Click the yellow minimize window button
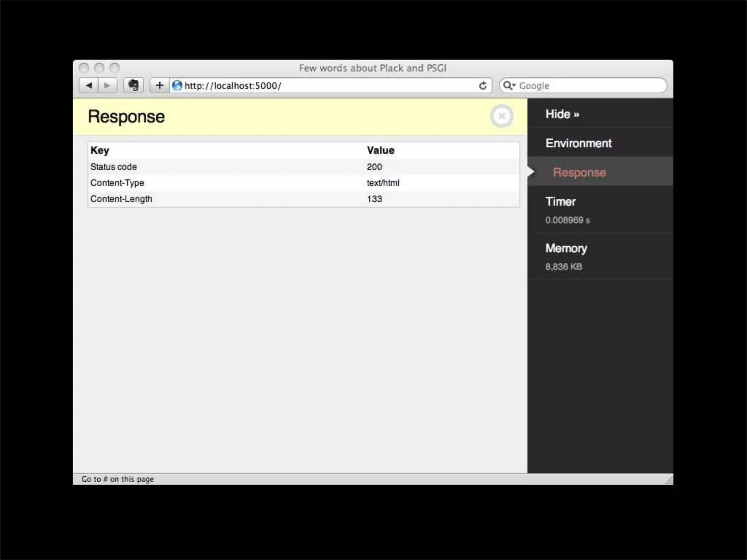The image size is (747, 560). pyautogui.click(x=99, y=68)
